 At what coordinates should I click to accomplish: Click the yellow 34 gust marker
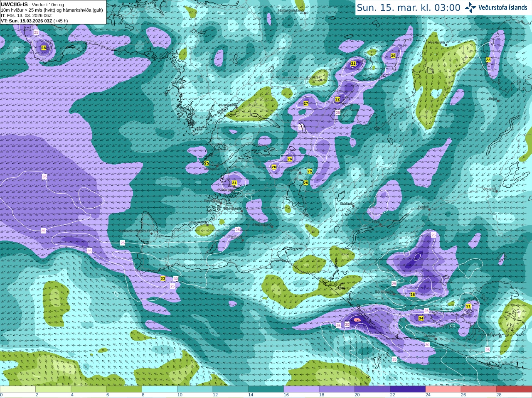(x=421, y=318)
